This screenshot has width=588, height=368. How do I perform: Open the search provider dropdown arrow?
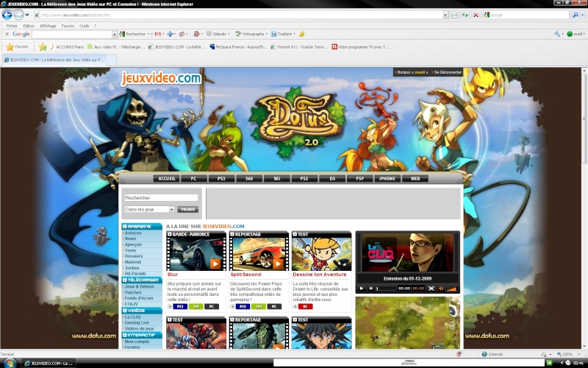coord(582,15)
